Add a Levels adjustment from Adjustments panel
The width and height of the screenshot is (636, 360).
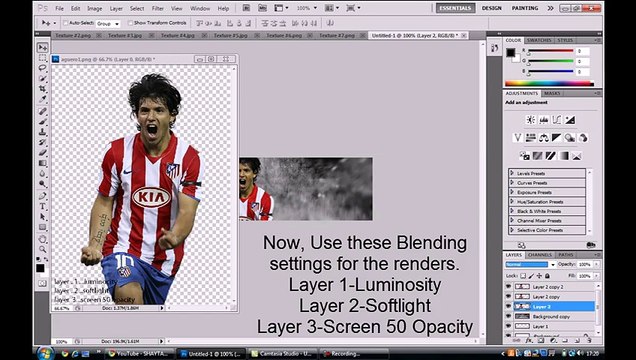click(544, 120)
